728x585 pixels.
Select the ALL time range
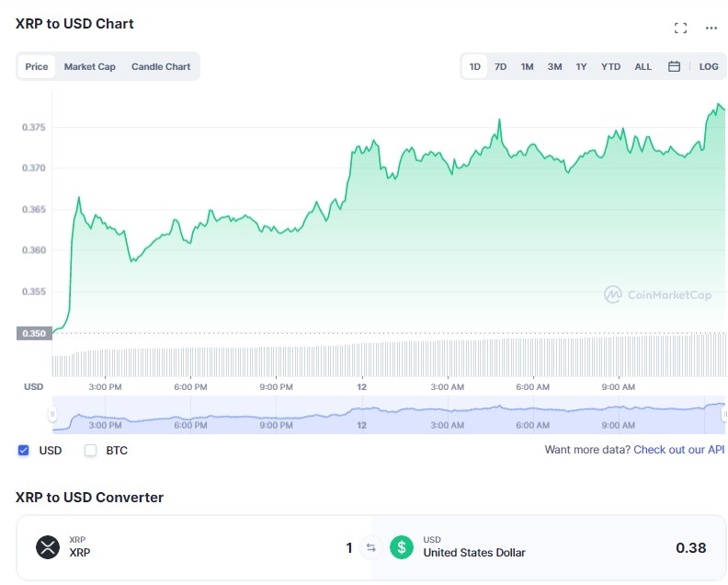tap(643, 66)
